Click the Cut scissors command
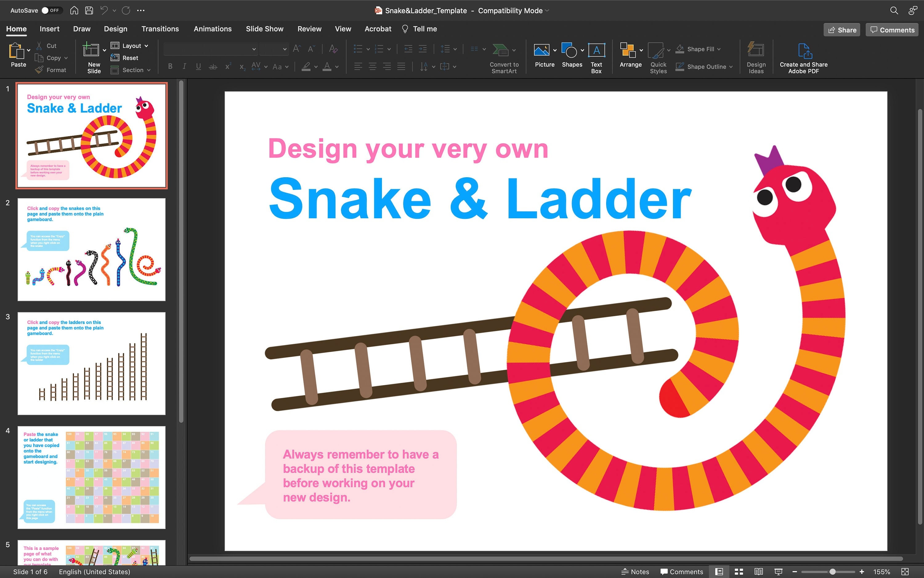 (x=46, y=46)
